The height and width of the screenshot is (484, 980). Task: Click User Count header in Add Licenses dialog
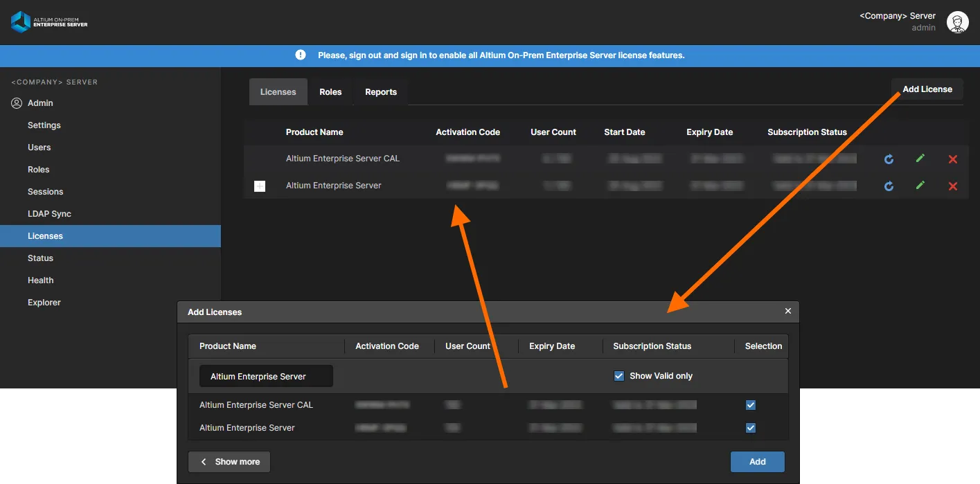tap(467, 346)
